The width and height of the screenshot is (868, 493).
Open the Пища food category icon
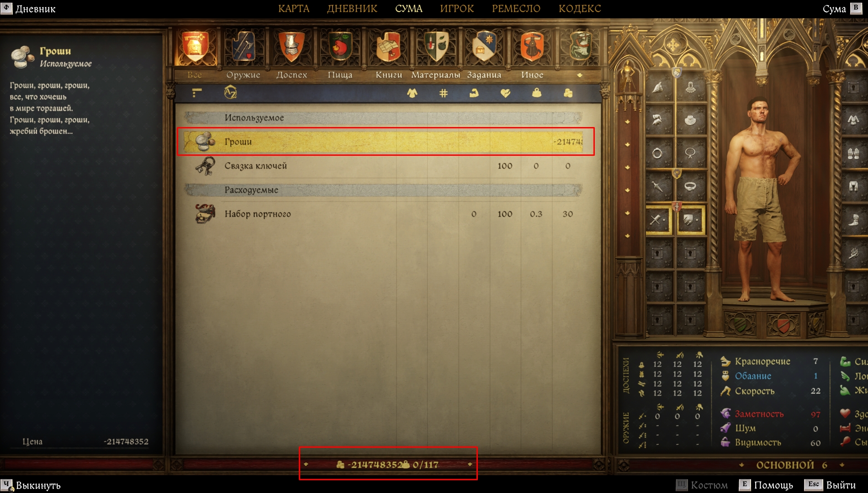(x=340, y=47)
